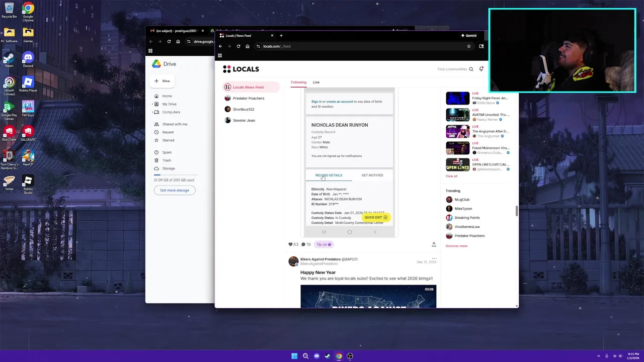
Task: Reload the locals.com page
Action: (238, 46)
